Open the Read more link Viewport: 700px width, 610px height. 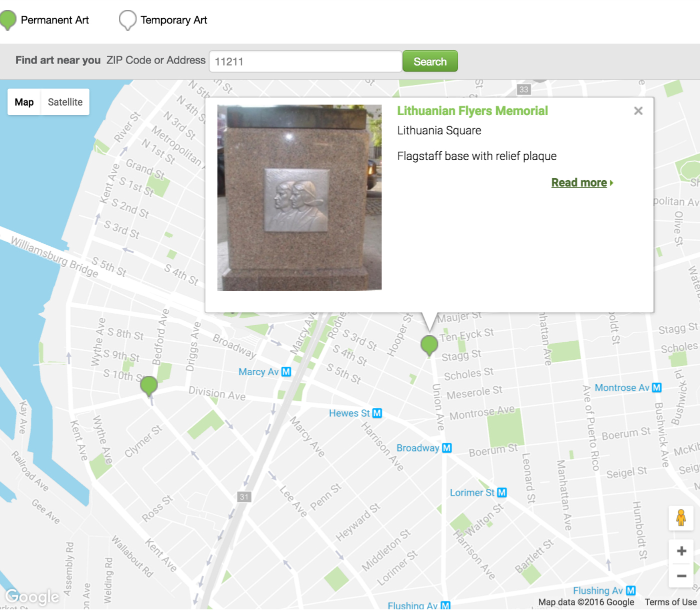(x=578, y=183)
